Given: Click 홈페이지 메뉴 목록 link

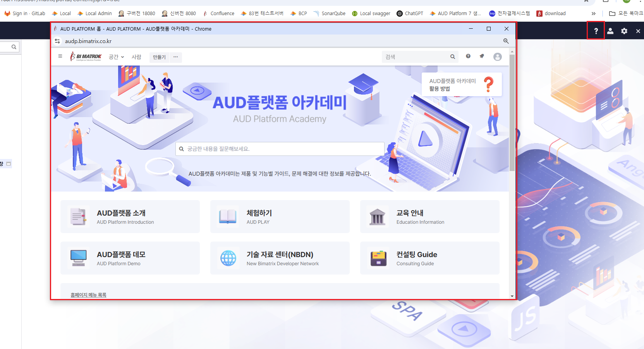Looking at the screenshot, I should [x=88, y=295].
